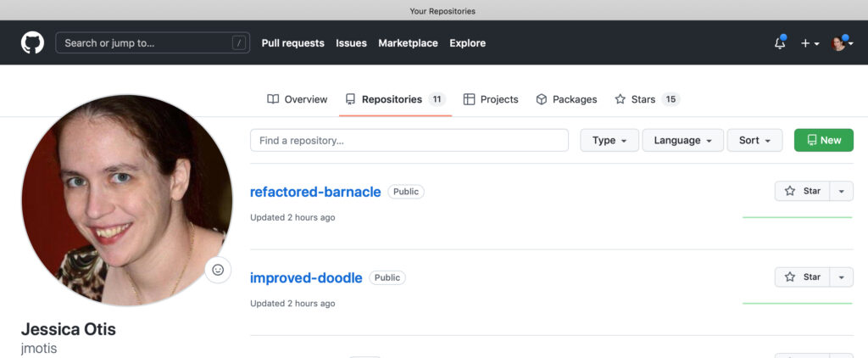
Task: Click the improved-doodle activity graph line
Action: click(797, 303)
